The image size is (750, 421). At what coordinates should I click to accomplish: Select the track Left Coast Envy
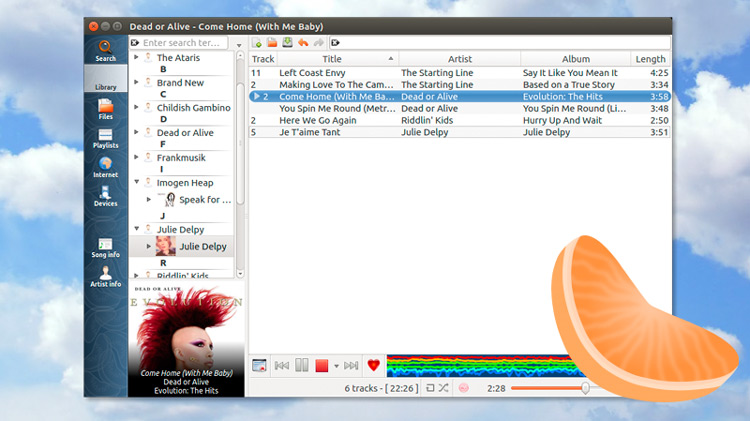[312, 73]
